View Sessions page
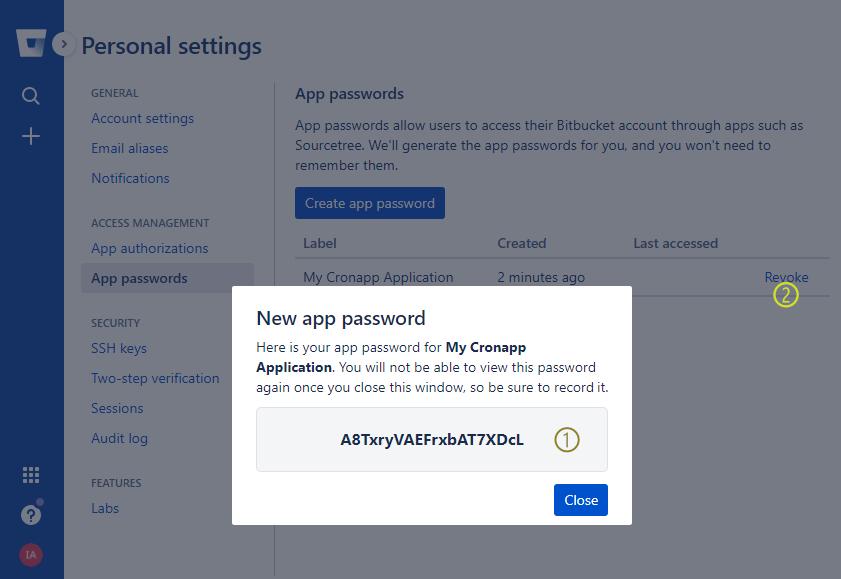Viewport: 841px width, 579px height. (117, 409)
